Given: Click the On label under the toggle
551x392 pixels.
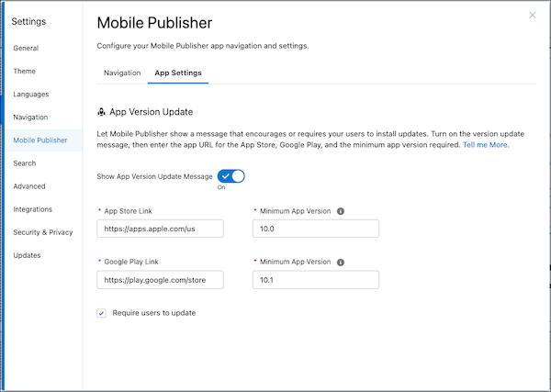Looking at the screenshot, I should tap(221, 187).
